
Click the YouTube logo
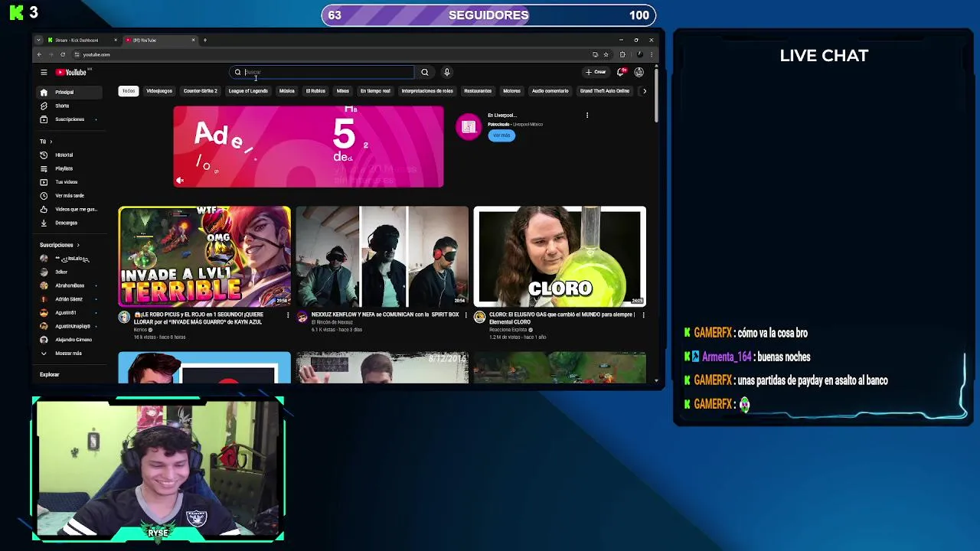coord(71,72)
